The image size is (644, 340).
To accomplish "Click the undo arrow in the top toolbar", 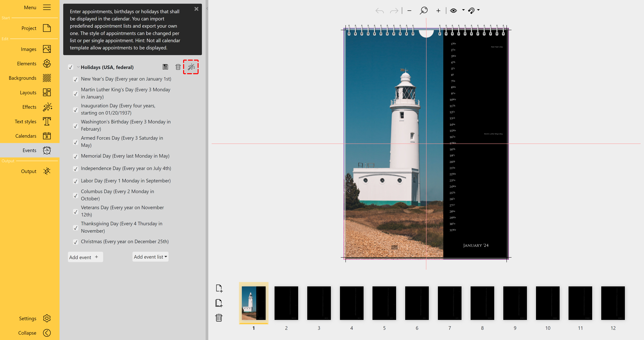I will click(x=380, y=11).
